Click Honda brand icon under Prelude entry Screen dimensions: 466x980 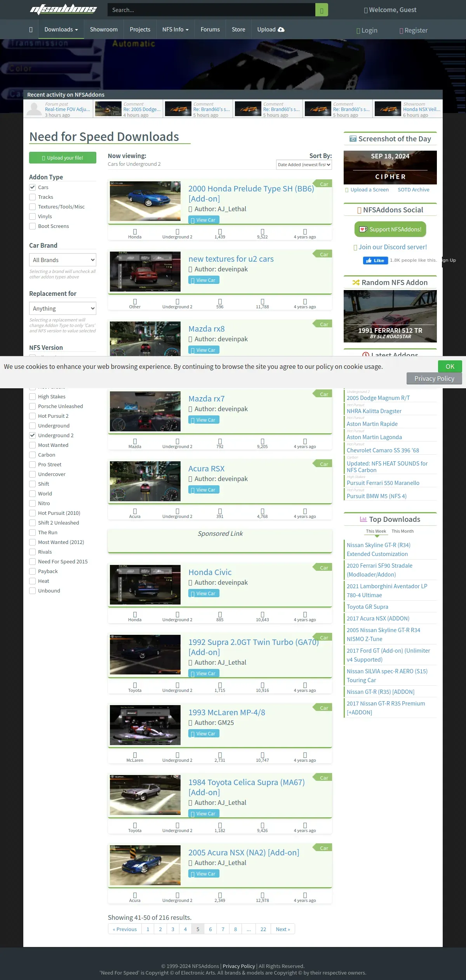coord(135,231)
